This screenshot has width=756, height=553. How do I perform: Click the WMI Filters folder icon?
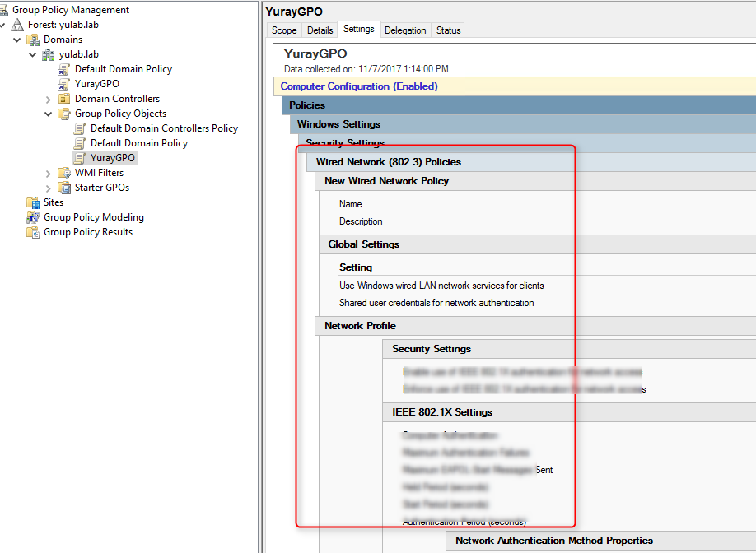coord(64,173)
